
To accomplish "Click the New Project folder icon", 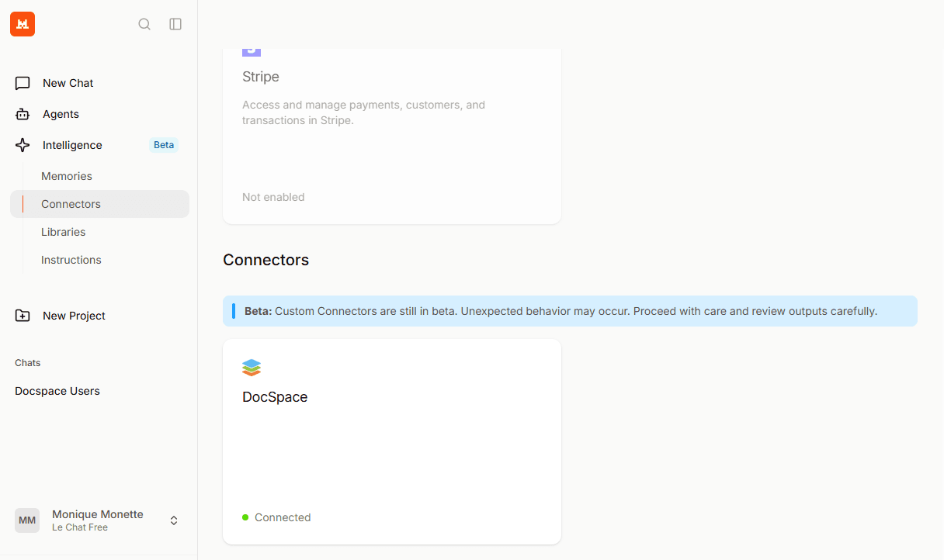I will tap(23, 316).
